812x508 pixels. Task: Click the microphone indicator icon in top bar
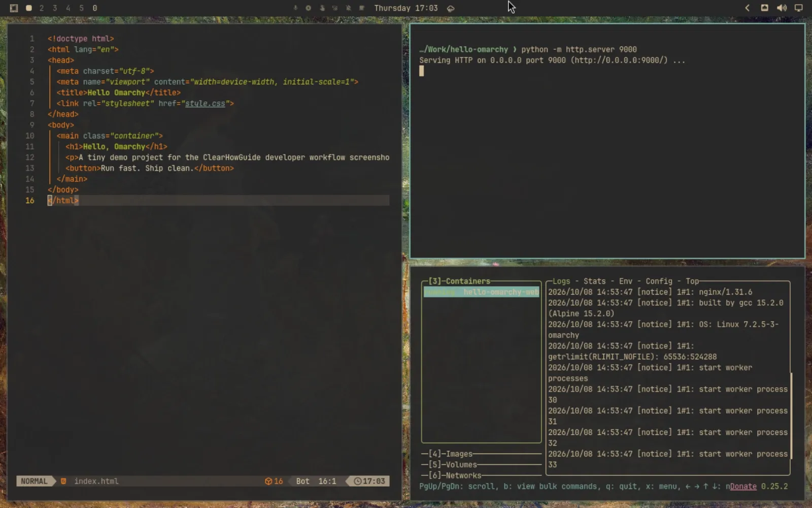tap(295, 8)
